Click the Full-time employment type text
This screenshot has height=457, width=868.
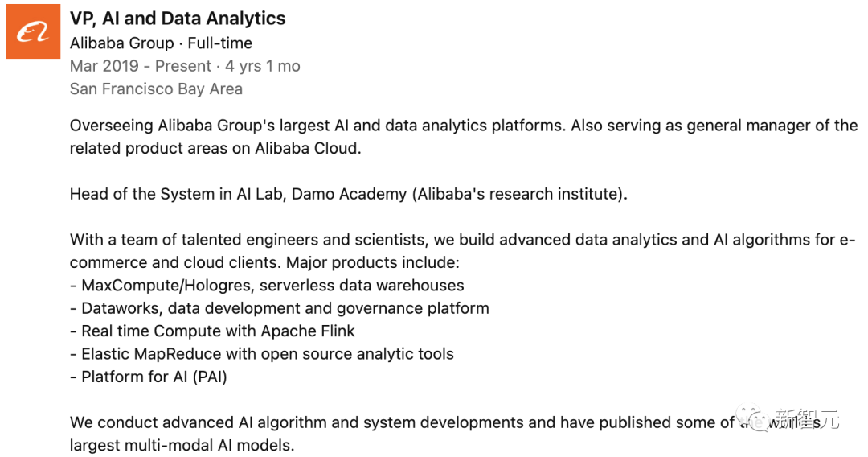[219, 43]
